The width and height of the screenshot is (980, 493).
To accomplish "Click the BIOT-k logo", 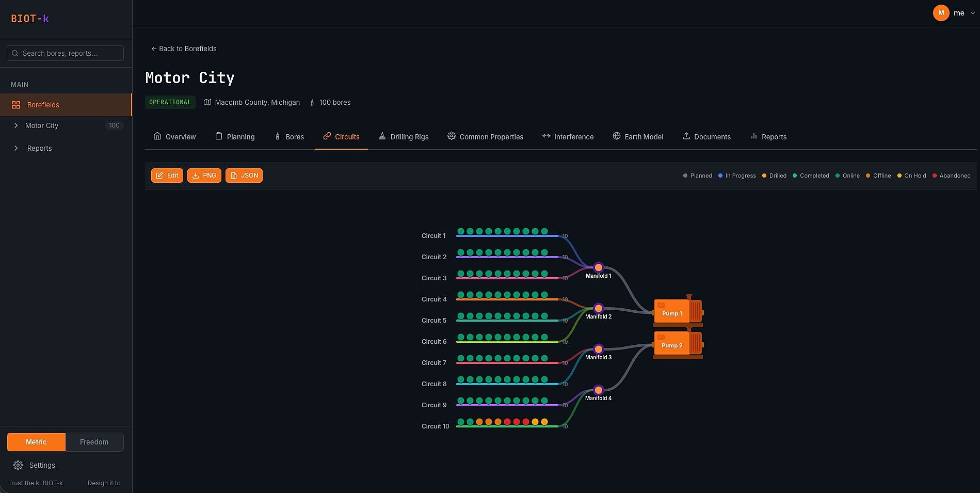I will coord(30,19).
